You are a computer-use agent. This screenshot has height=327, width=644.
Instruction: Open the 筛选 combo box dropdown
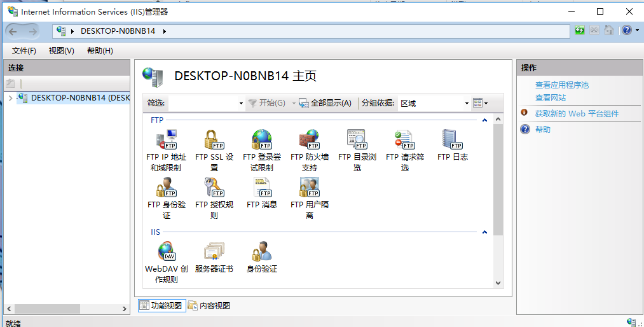241,104
